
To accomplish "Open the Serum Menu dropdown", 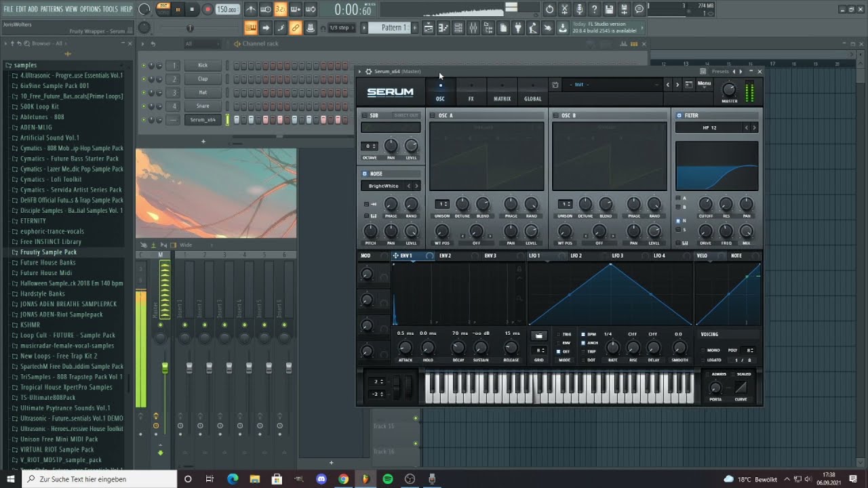I will pos(704,84).
